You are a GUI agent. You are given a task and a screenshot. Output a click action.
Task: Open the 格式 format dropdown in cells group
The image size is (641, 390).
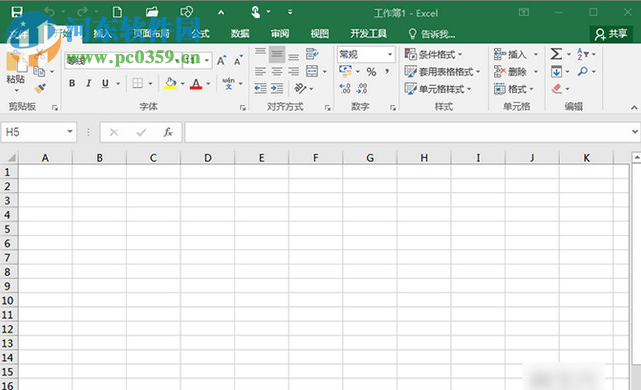pos(514,89)
